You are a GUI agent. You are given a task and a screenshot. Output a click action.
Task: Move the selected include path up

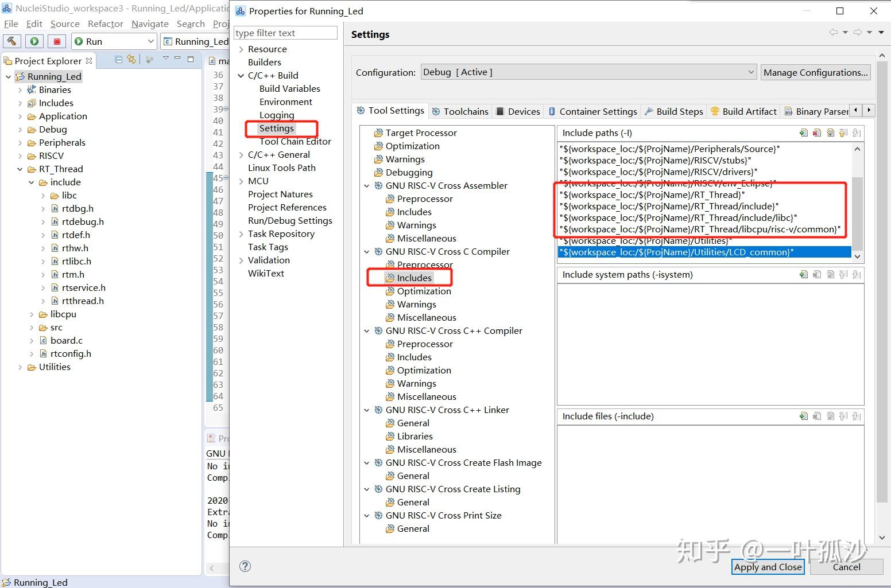(x=843, y=133)
